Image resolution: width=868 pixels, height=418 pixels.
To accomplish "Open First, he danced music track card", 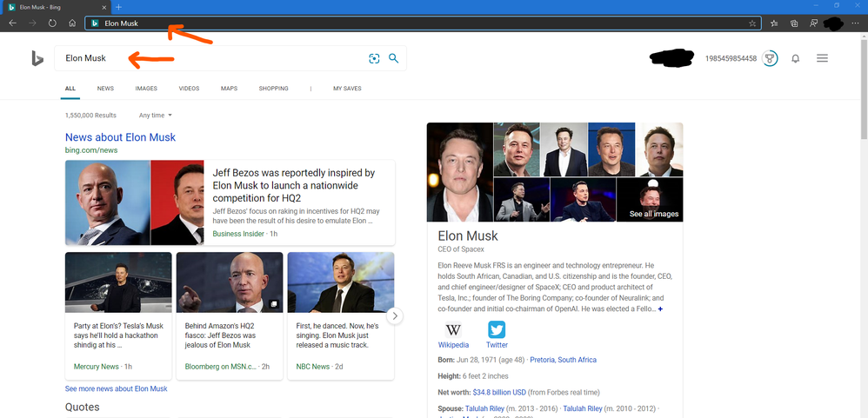I will pos(341,315).
